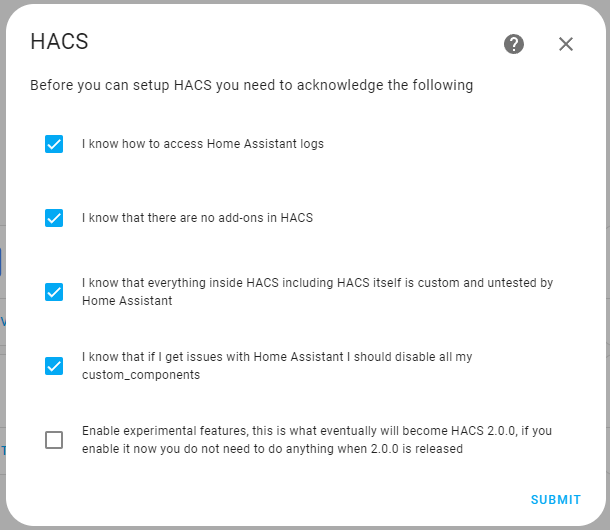Select the text about everything inside HACS being custom
The width and height of the screenshot is (610, 530).
point(317,284)
